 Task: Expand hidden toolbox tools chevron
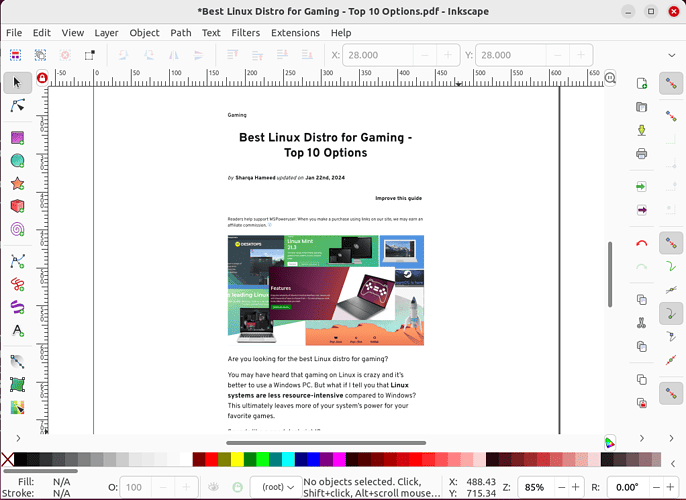(x=18, y=438)
